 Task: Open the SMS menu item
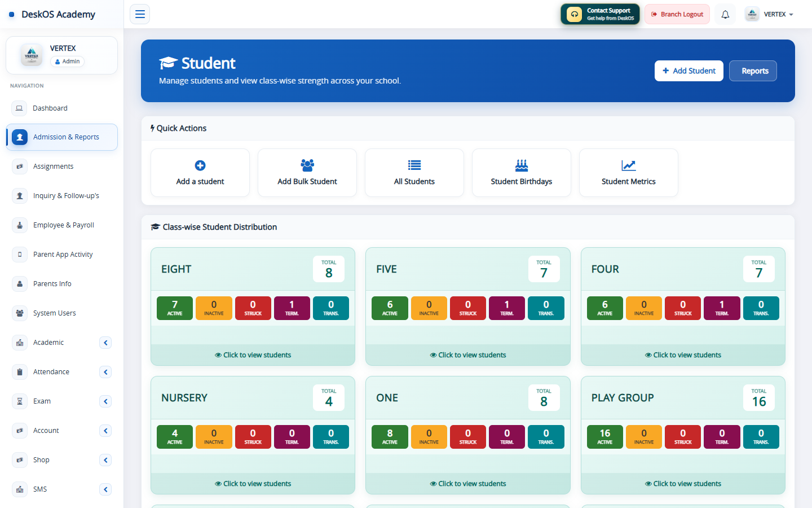(x=62, y=489)
